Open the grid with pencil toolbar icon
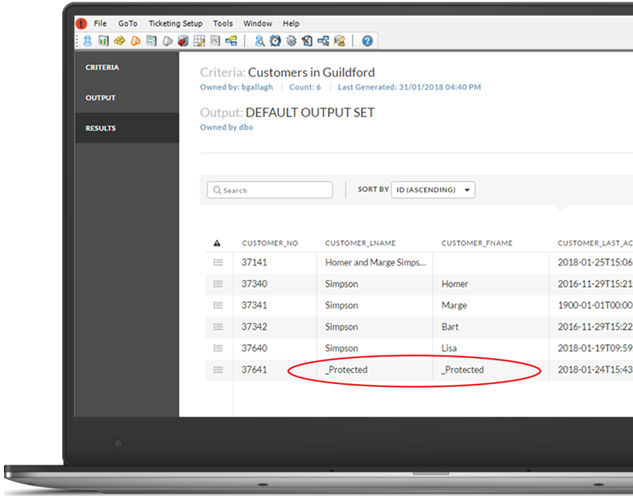 click(199, 41)
